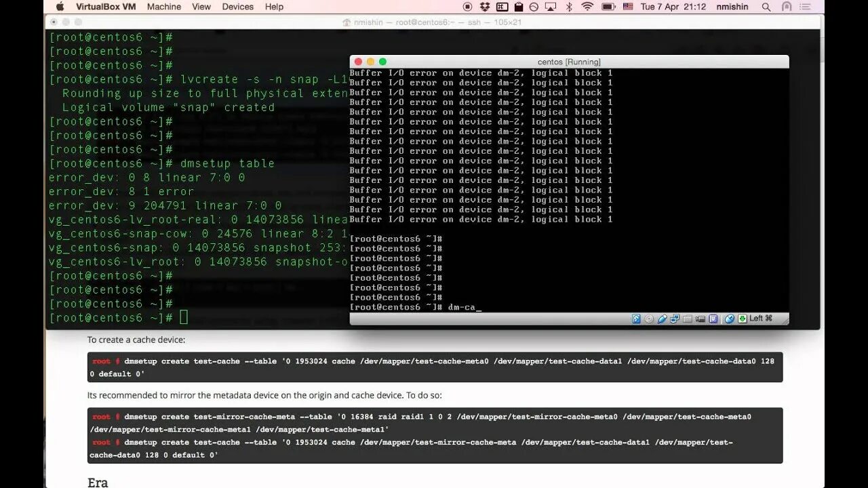Open the Wi-Fi menu

click(587, 7)
